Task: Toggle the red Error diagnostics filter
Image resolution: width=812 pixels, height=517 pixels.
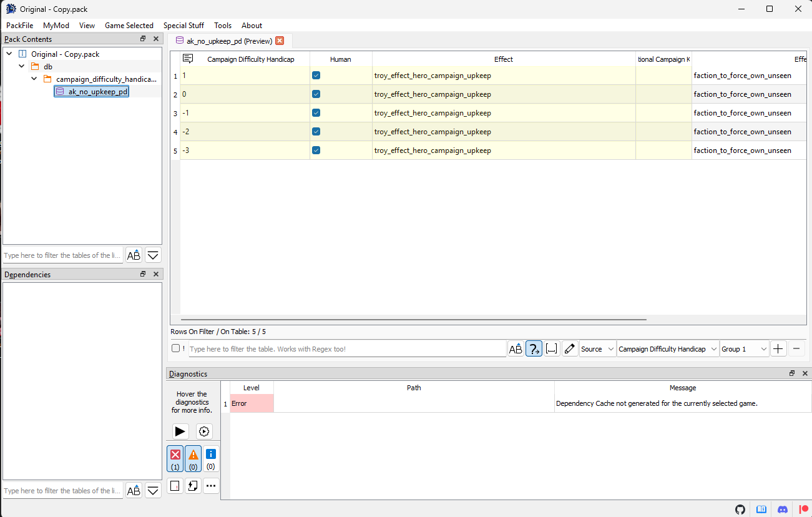Action: point(175,458)
